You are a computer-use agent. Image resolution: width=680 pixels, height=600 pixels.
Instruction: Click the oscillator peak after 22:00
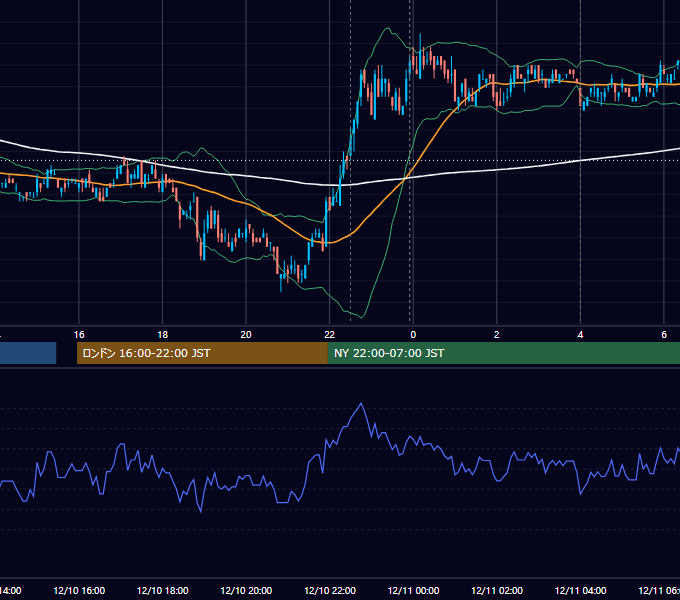coord(361,404)
